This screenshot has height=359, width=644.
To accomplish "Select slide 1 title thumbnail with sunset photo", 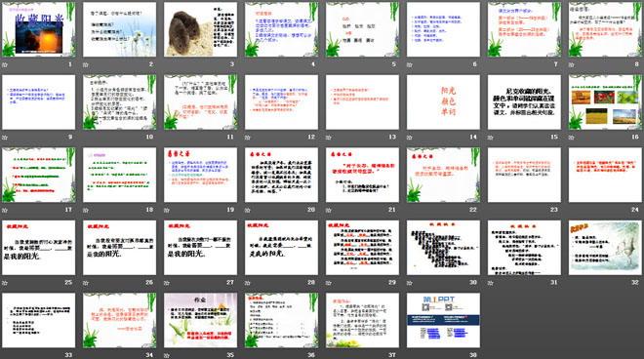I will (x=39, y=29).
